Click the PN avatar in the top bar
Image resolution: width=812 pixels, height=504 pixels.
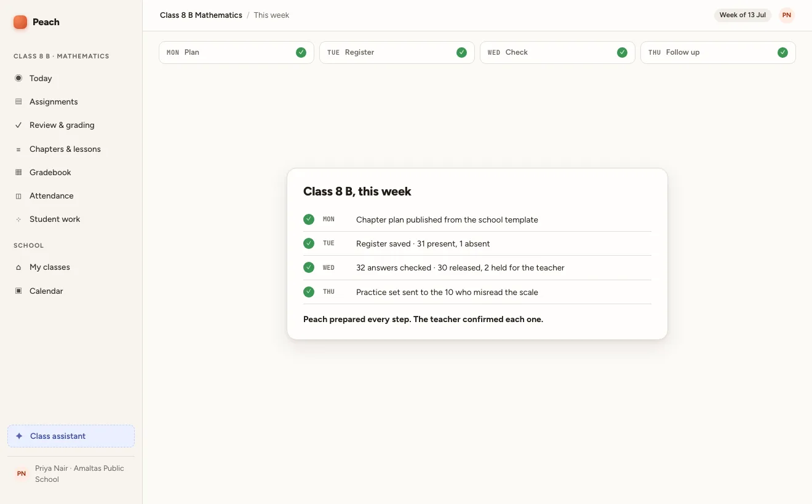[787, 15]
